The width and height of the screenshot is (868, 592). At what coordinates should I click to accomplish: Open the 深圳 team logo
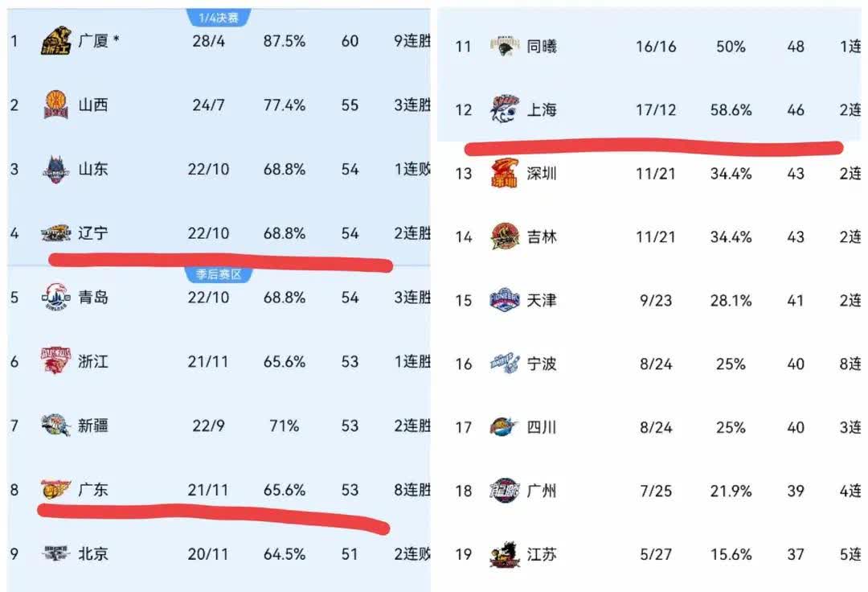(x=505, y=173)
